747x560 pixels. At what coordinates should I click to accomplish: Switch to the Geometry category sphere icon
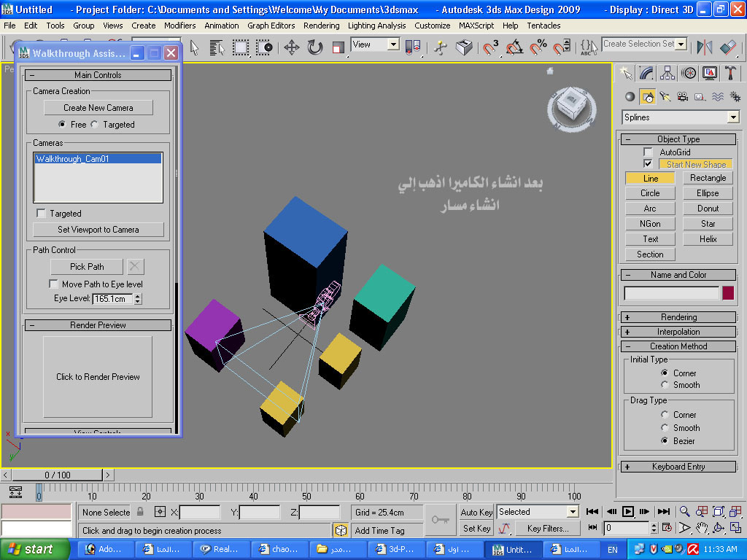click(x=630, y=97)
